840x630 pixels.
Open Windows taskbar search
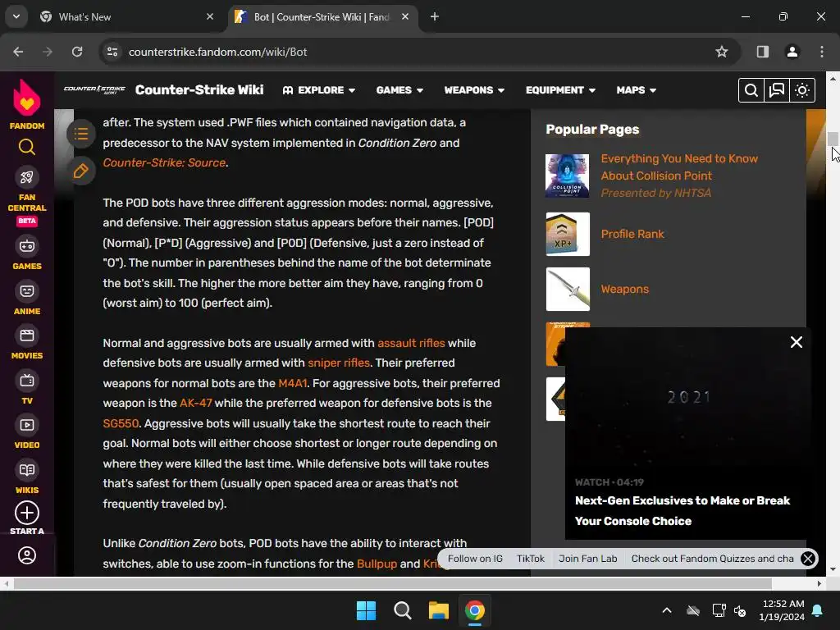pos(402,610)
